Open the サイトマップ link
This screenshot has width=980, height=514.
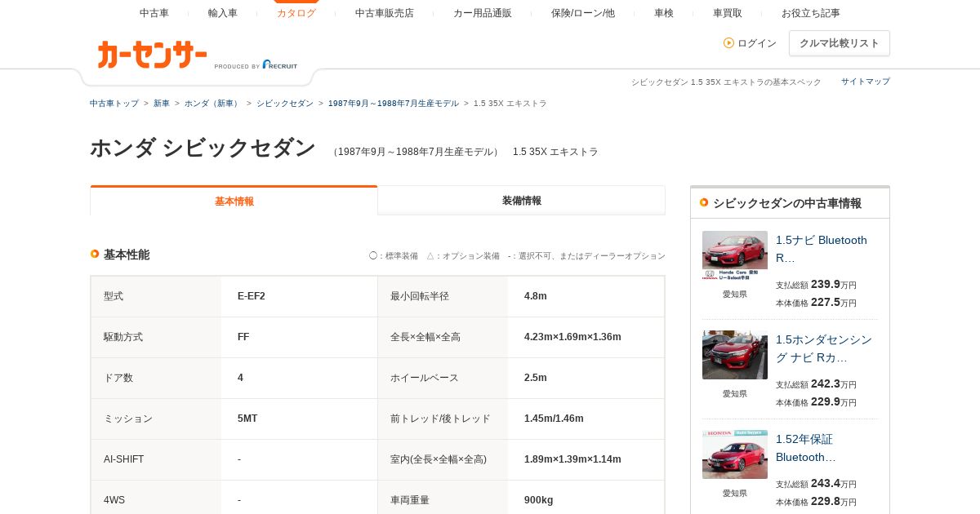coord(866,82)
